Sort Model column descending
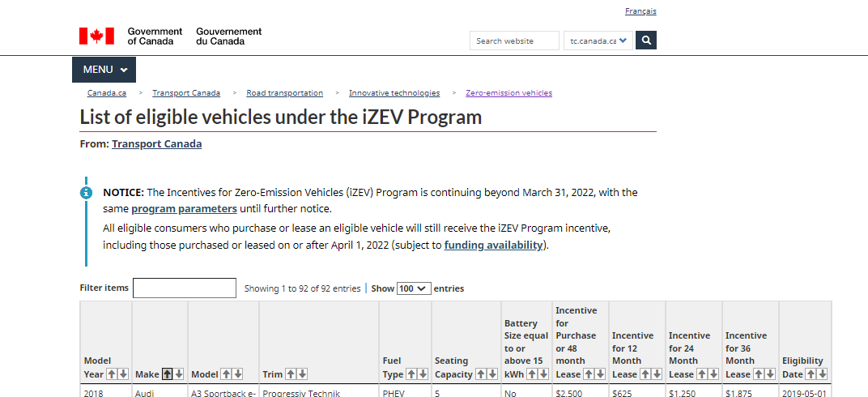The width and height of the screenshot is (868, 397). tap(237, 374)
